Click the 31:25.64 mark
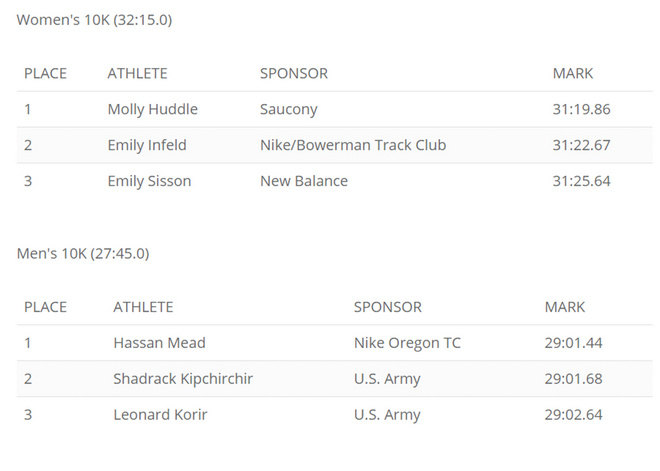 (x=581, y=181)
